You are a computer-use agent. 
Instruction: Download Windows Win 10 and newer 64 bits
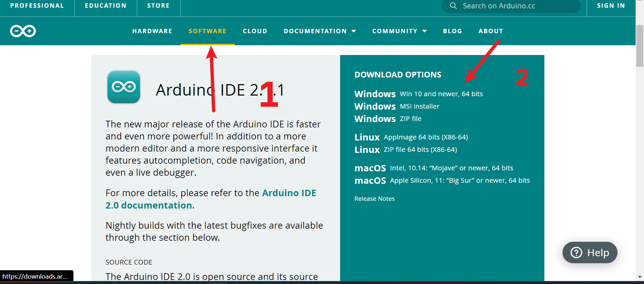pyautogui.click(x=419, y=94)
